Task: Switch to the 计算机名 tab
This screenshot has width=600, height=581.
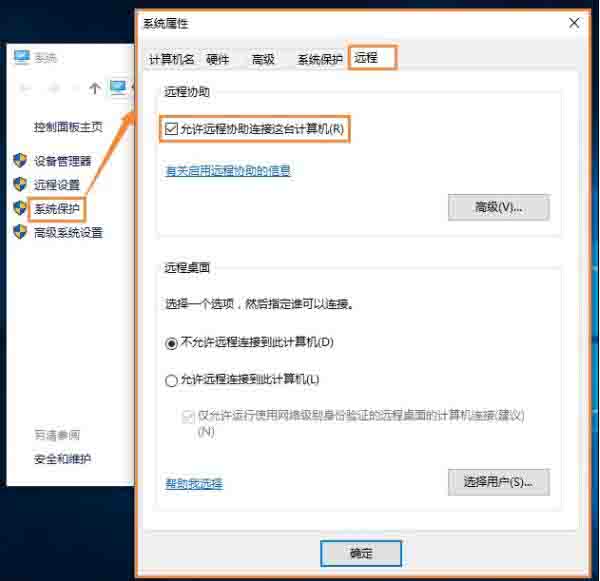Action: click(x=169, y=60)
